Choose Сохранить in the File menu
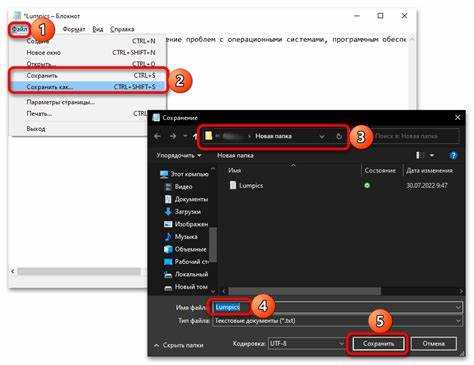Image resolution: width=474 pixels, height=365 pixels. (89, 76)
